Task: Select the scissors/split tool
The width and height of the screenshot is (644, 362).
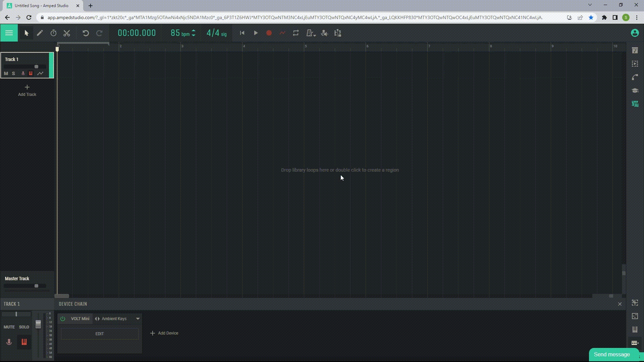Action: (66, 33)
